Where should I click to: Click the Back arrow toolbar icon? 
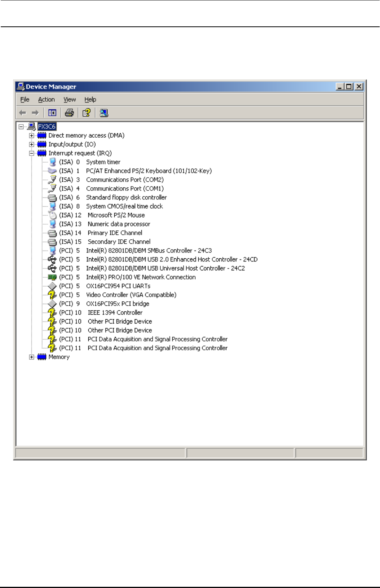22,113
